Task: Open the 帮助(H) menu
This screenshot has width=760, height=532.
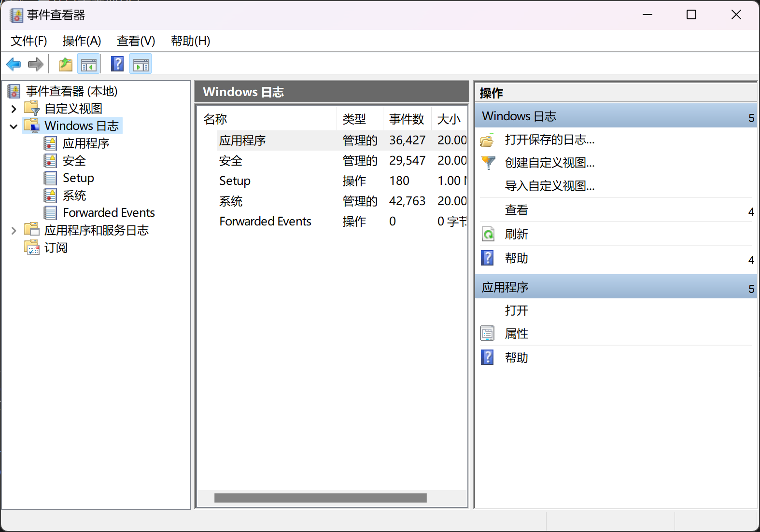Action: coord(191,41)
